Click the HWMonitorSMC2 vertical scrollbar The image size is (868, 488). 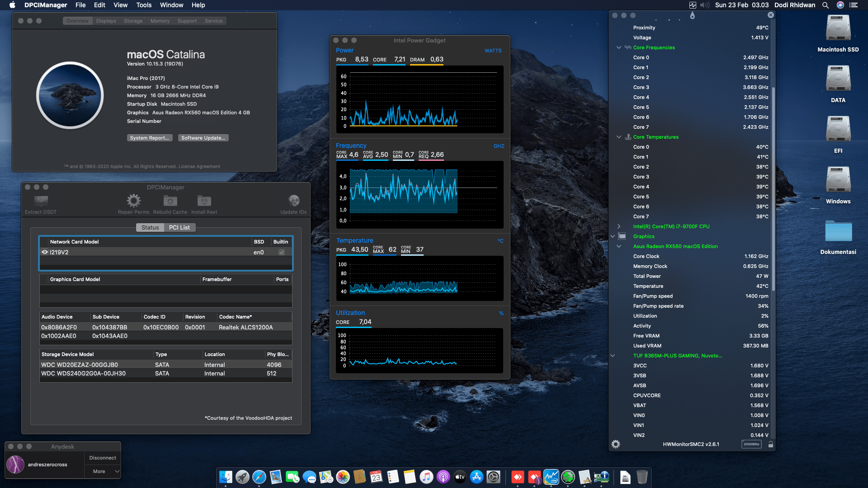point(773,189)
